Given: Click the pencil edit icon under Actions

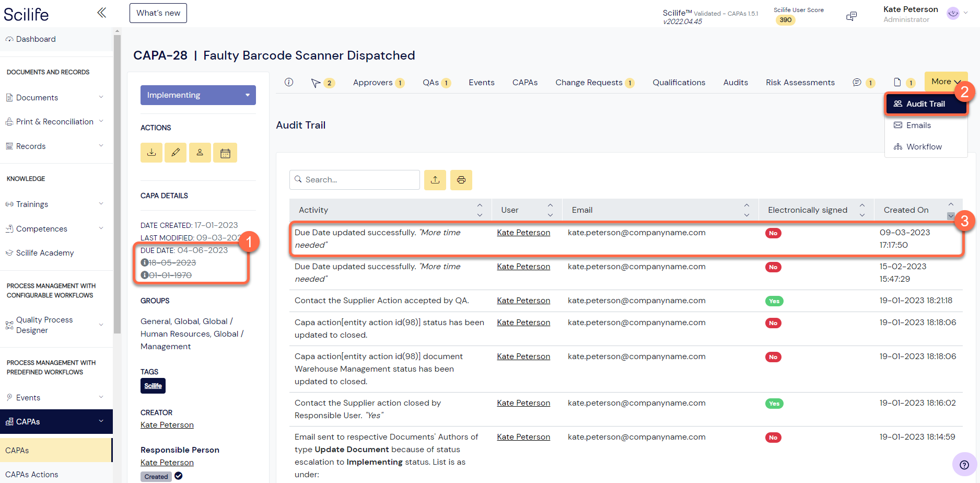Looking at the screenshot, I should pos(176,153).
